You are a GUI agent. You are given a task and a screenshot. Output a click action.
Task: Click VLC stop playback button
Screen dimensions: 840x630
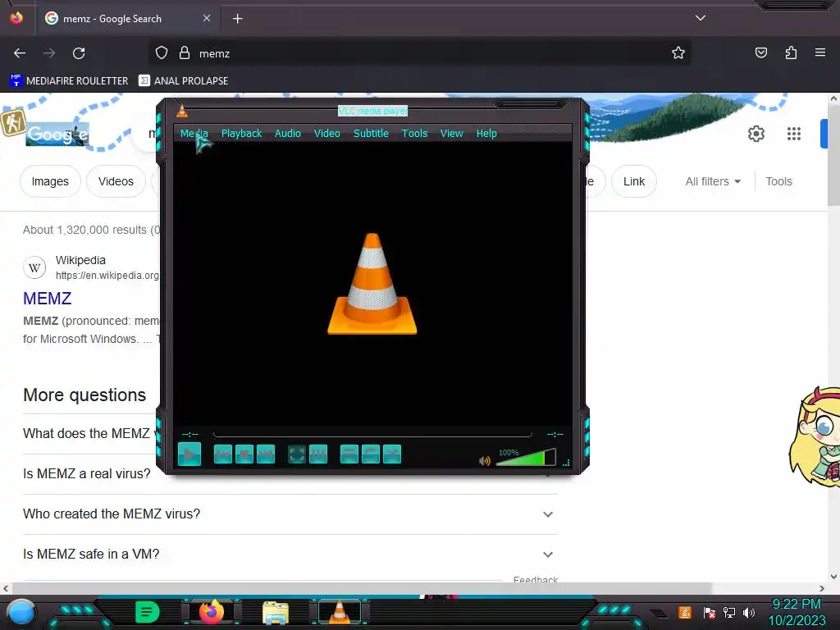244,454
